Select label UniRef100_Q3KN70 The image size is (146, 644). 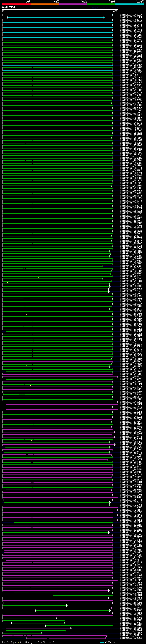(131, 452)
